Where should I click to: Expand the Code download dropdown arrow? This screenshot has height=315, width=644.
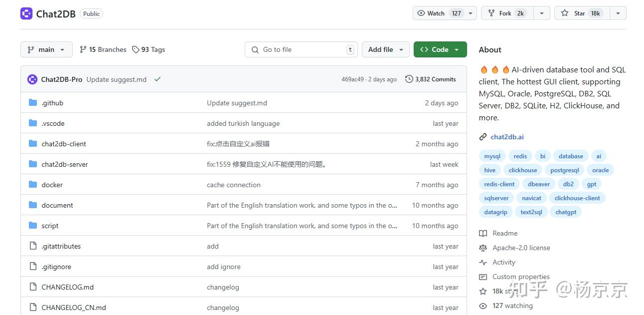pyautogui.click(x=456, y=49)
